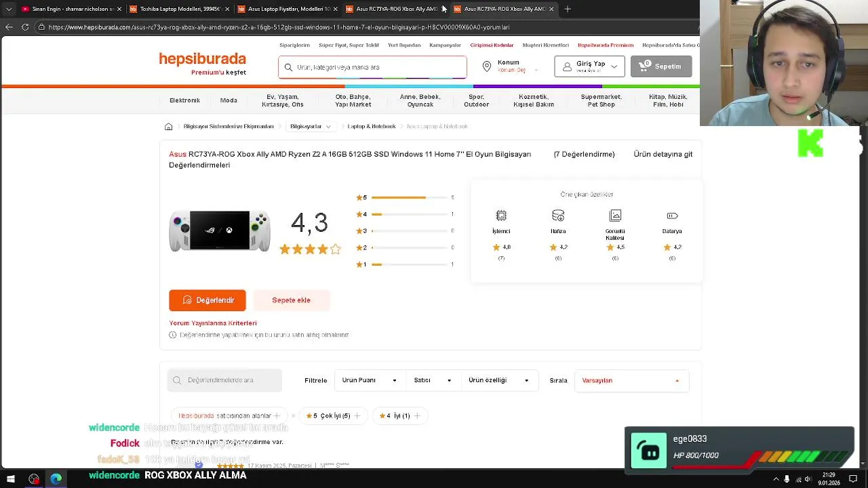Click the 5-star rating distribution bar
The height and width of the screenshot is (488, 868).
[x=410, y=198]
